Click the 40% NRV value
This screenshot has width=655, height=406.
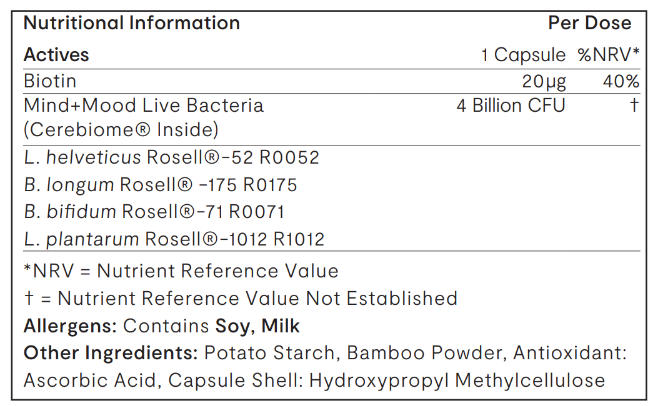(x=619, y=80)
